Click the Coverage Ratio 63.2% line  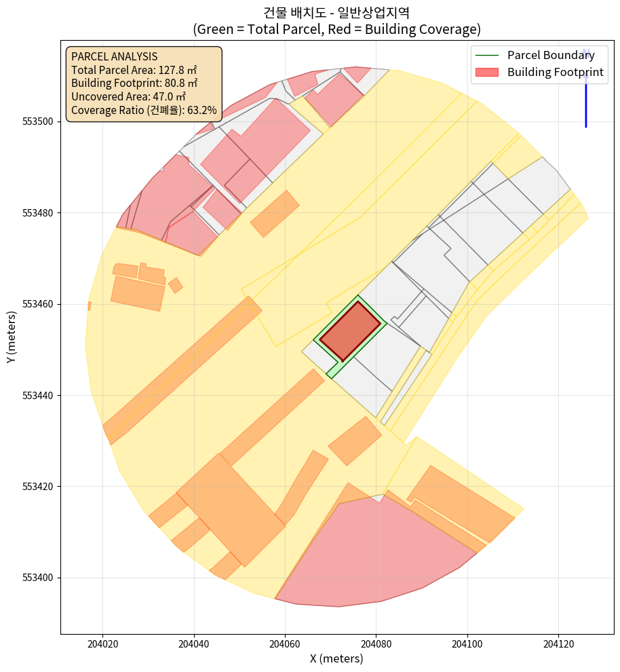144,109
